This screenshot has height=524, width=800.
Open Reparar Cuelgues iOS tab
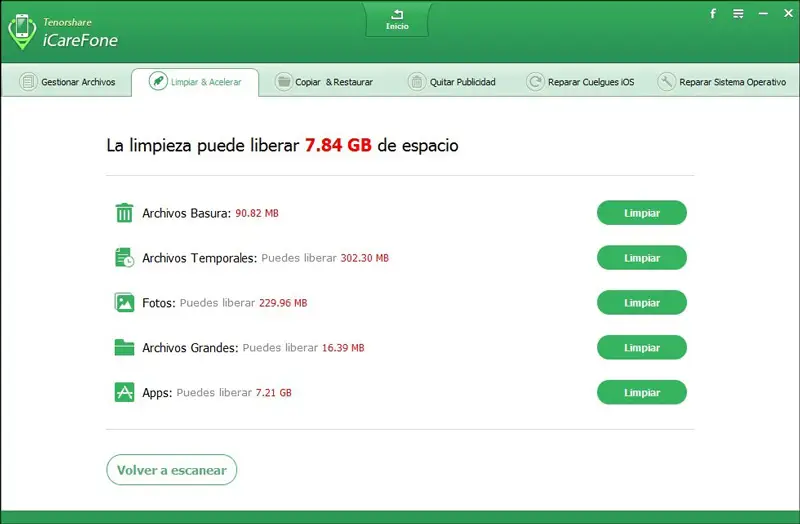(x=580, y=82)
